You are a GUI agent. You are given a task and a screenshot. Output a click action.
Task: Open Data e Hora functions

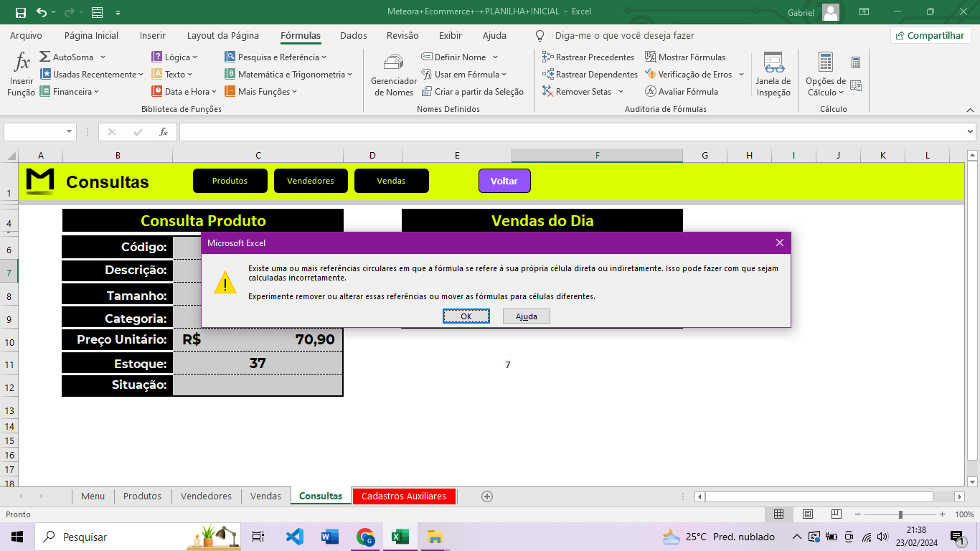[x=184, y=92]
